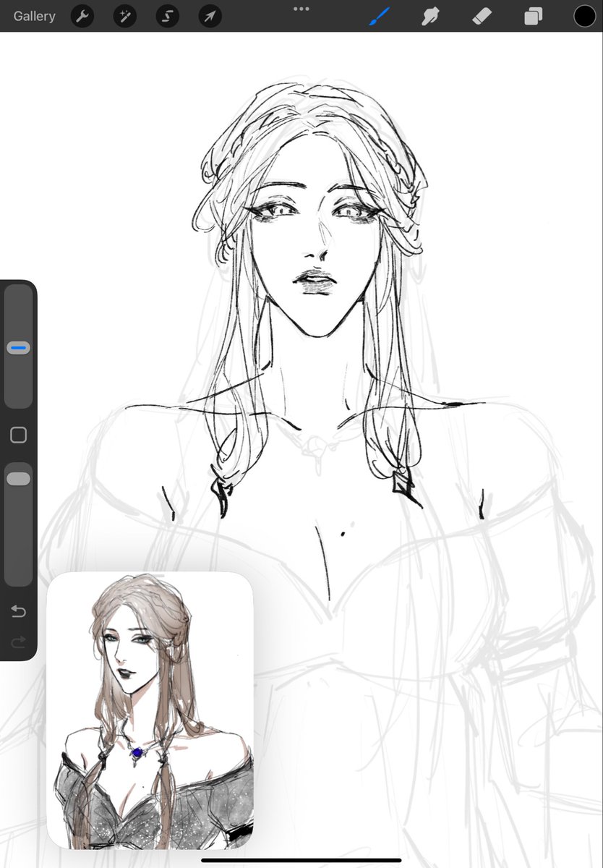The width and height of the screenshot is (603, 868).
Task: Open the Adjustments magic wand menu
Action: pyautogui.click(x=125, y=16)
